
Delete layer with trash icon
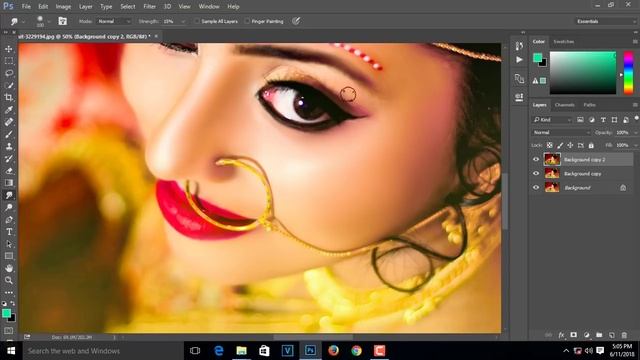click(624, 335)
